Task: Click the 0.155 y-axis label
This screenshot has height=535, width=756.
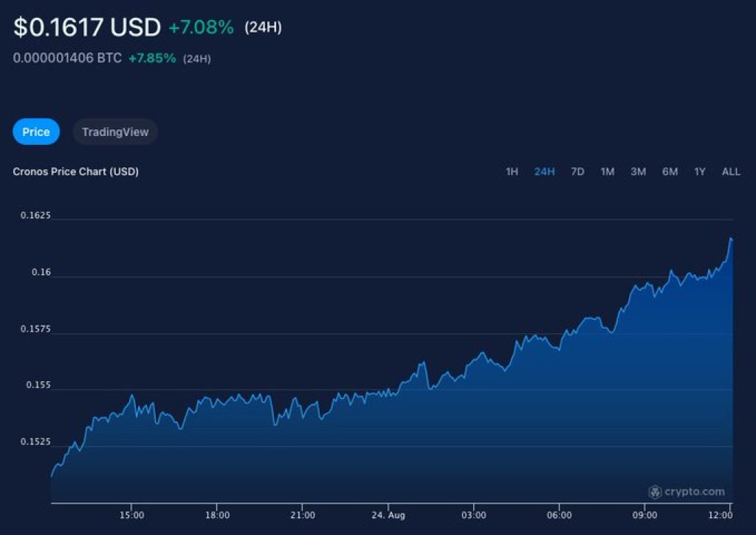Action: [x=38, y=386]
